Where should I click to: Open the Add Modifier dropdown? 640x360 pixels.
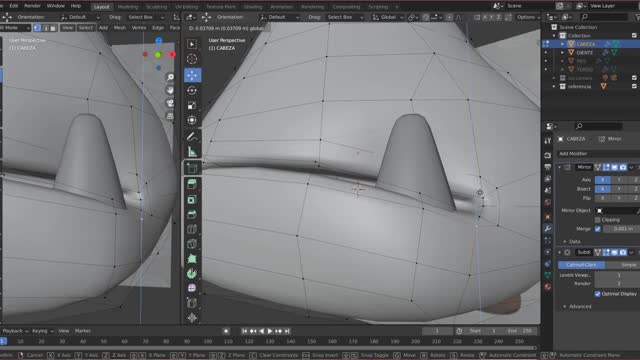[598, 154]
